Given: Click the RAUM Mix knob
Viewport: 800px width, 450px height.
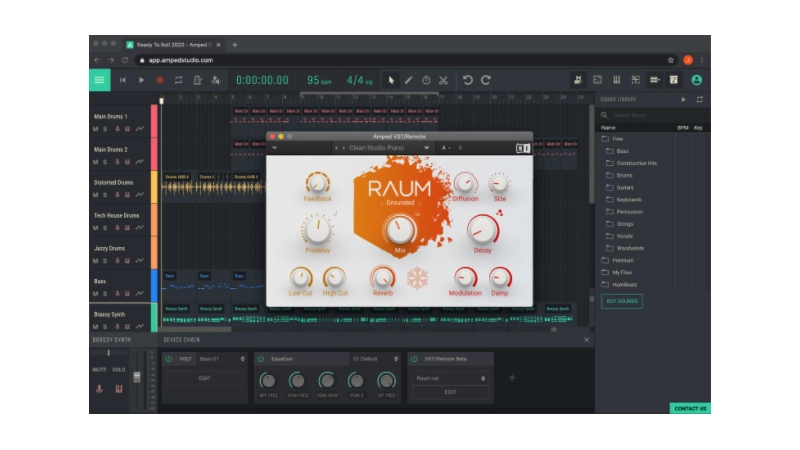Looking at the screenshot, I should (x=400, y=230).
